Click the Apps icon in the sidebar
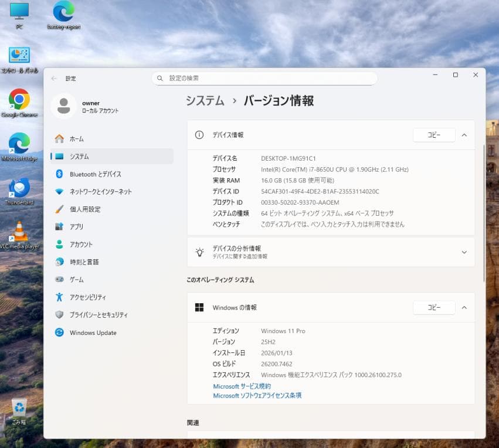Image resolution: width=499 pixels, height=448 pixels. click(59, 226)
